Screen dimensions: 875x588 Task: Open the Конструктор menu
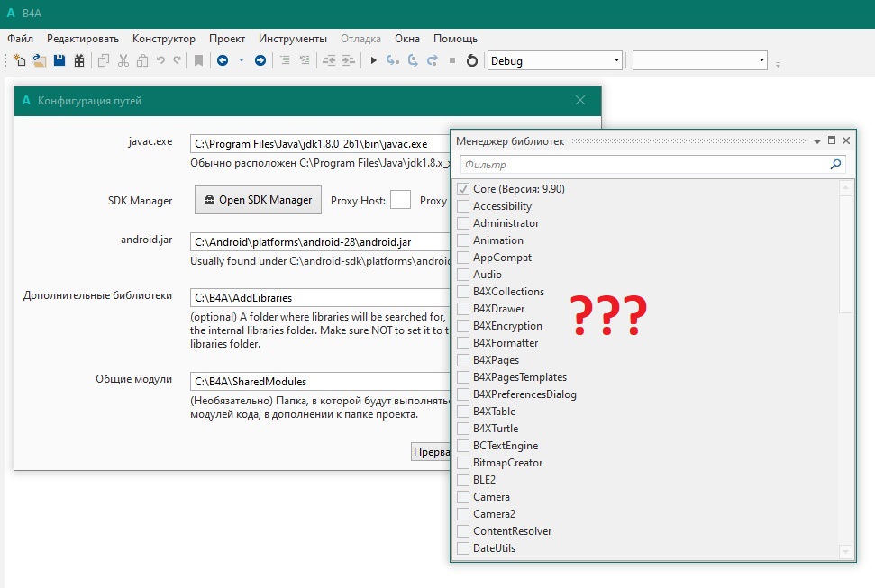click(x=163, y=39)
